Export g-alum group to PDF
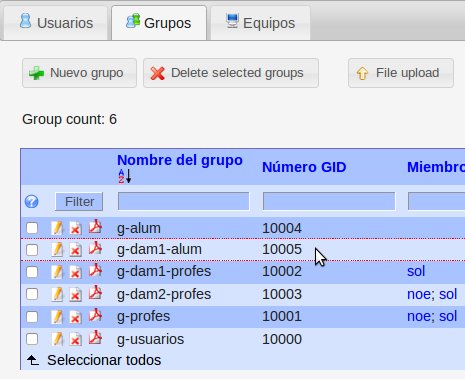This screenshot has height=379, width=465. tap(95, 227)
